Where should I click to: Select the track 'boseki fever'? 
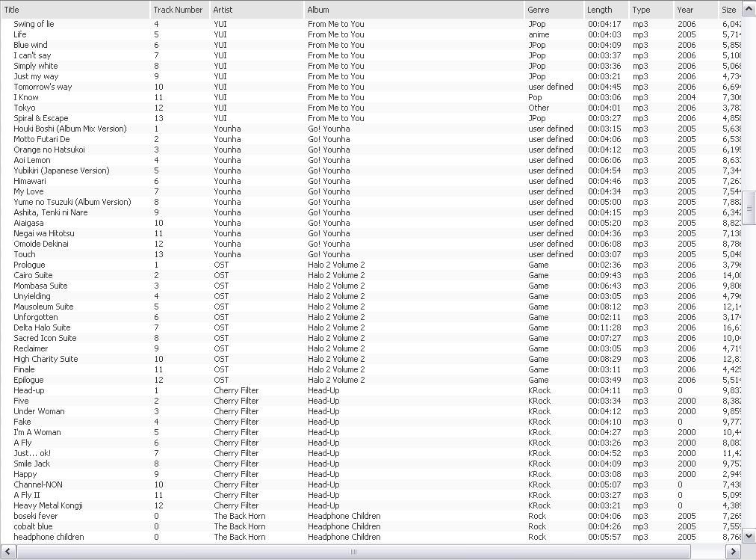(36, 516)
